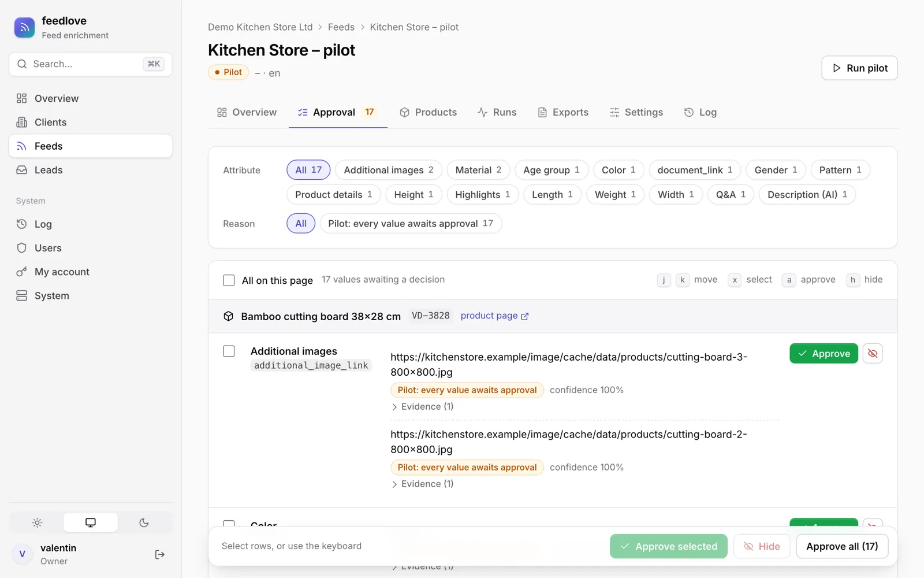Filter by Description (AI) attribute
924x578 pixels.
coord(807,195)
